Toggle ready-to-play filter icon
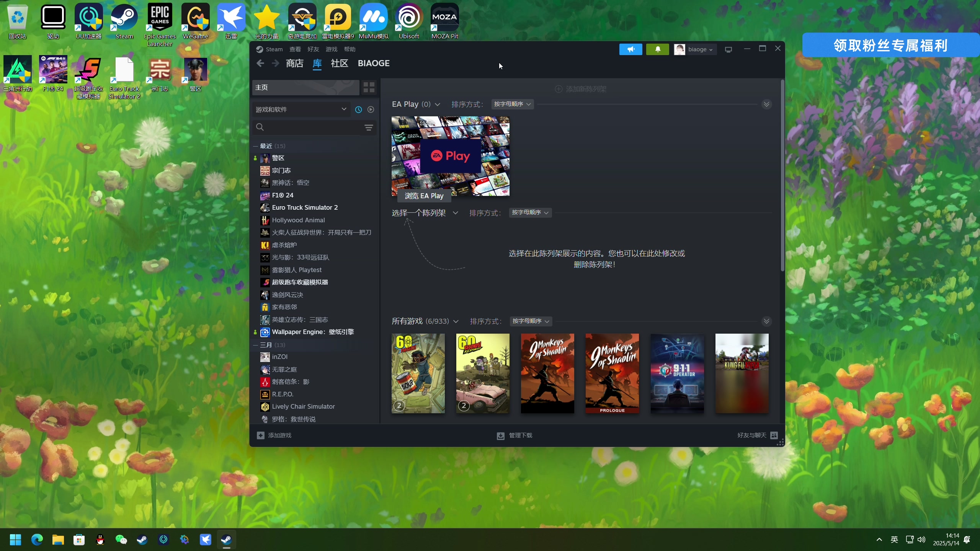The height and width of the screenshot is (551, 980). tap(371, 109)
